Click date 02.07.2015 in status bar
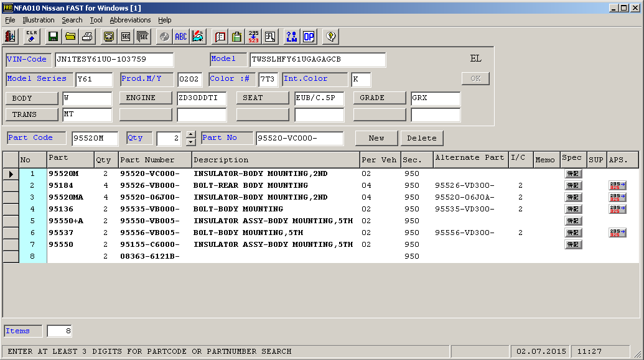 (541, 352)
